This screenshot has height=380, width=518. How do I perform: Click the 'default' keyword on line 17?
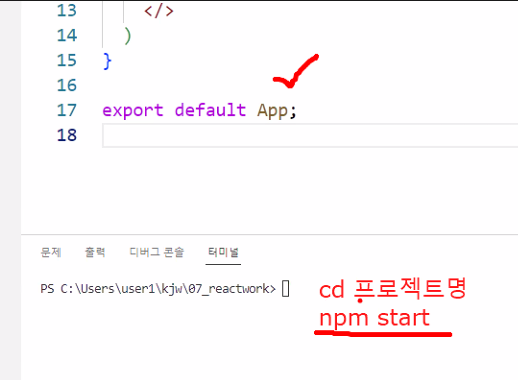click(x=210, y=110)
